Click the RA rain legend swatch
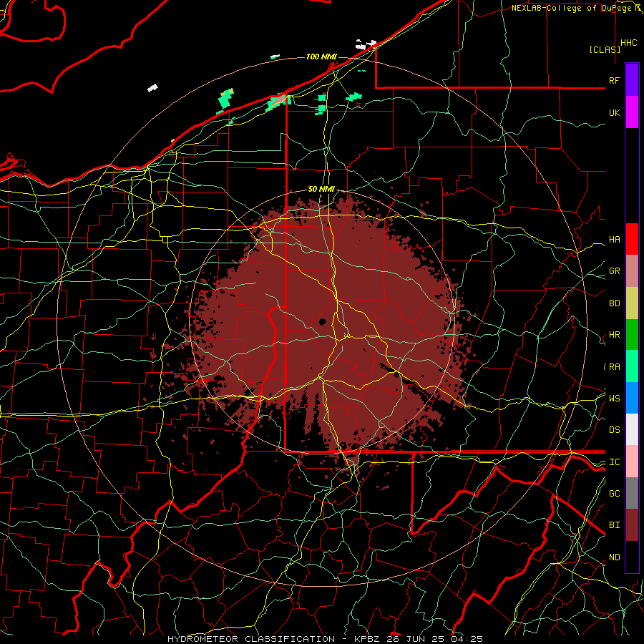 [x=632, y=366]
